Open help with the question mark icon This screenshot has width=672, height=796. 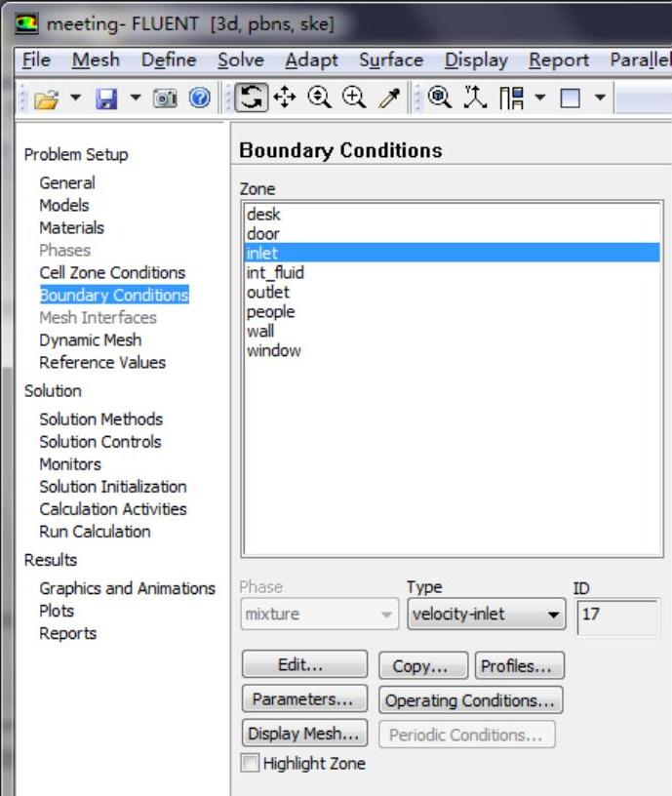pos(199,99)
